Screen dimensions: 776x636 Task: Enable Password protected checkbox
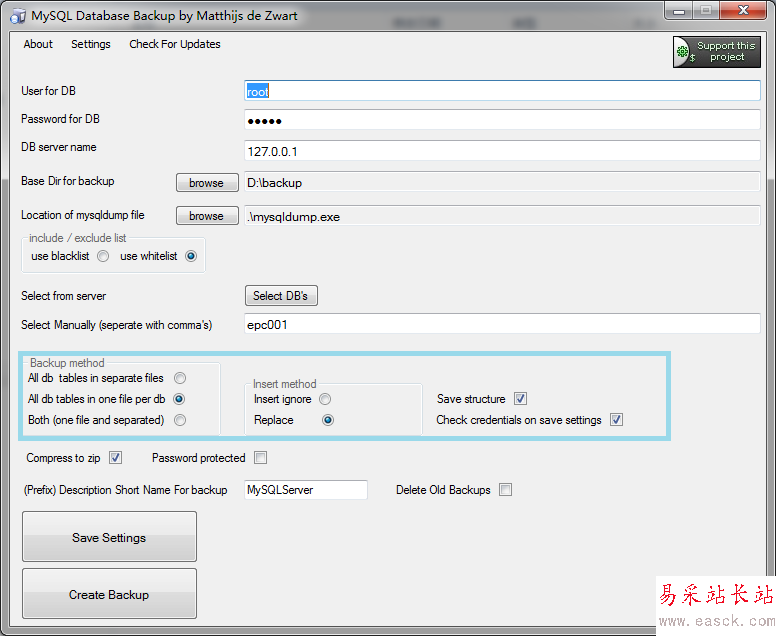pyautogui.click(x=260, y=458)
